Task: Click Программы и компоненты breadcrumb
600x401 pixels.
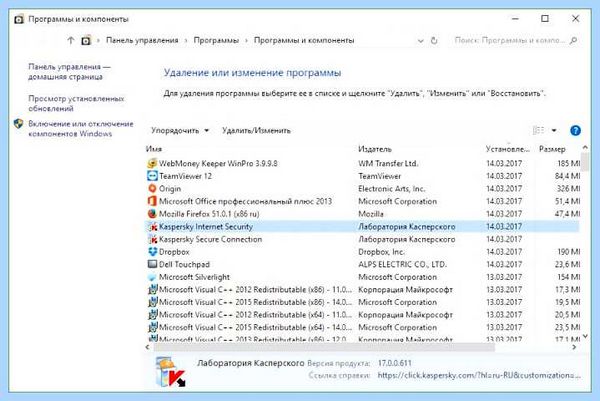Action: [x=304, y=40]
